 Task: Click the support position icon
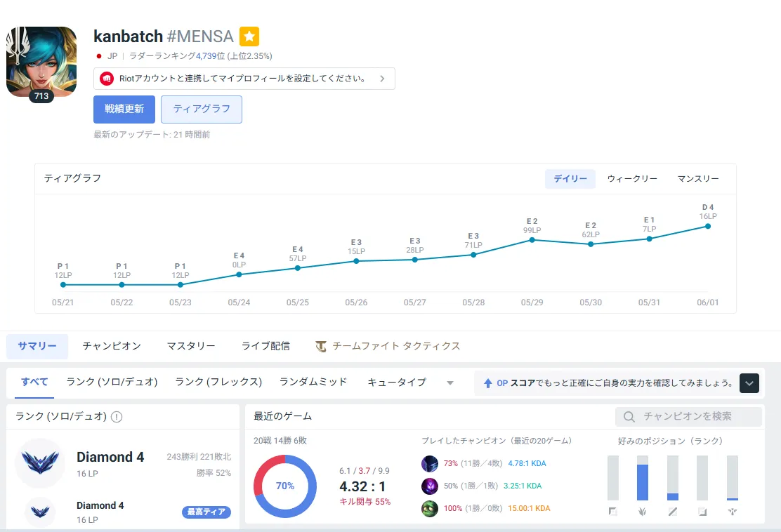(732, 512)
